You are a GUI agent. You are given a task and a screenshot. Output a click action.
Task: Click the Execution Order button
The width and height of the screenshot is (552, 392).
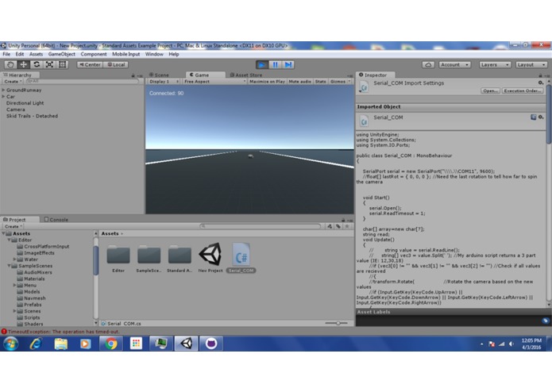522,90
